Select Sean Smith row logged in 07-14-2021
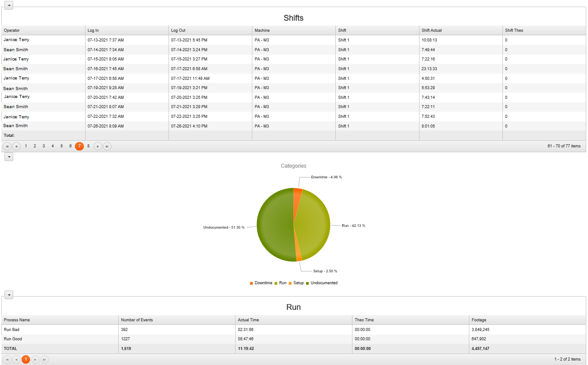The height and width of the screenshot is (365, 588). 294,49
